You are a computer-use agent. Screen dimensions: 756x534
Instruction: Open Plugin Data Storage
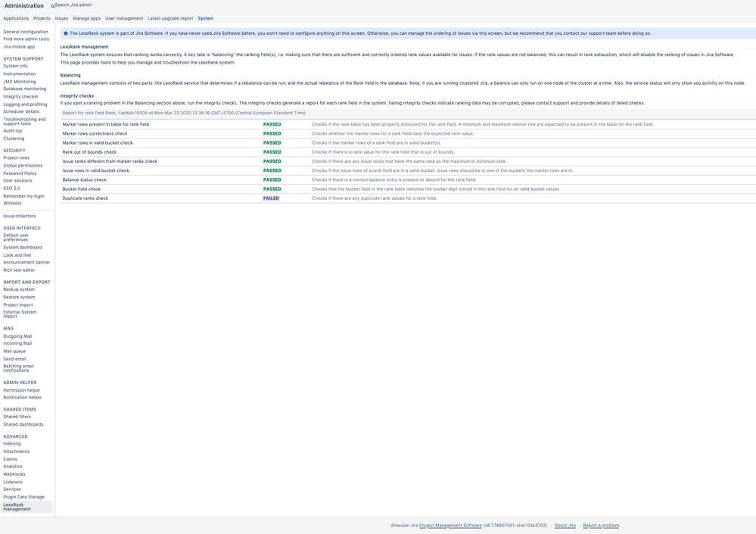[23, 497]
